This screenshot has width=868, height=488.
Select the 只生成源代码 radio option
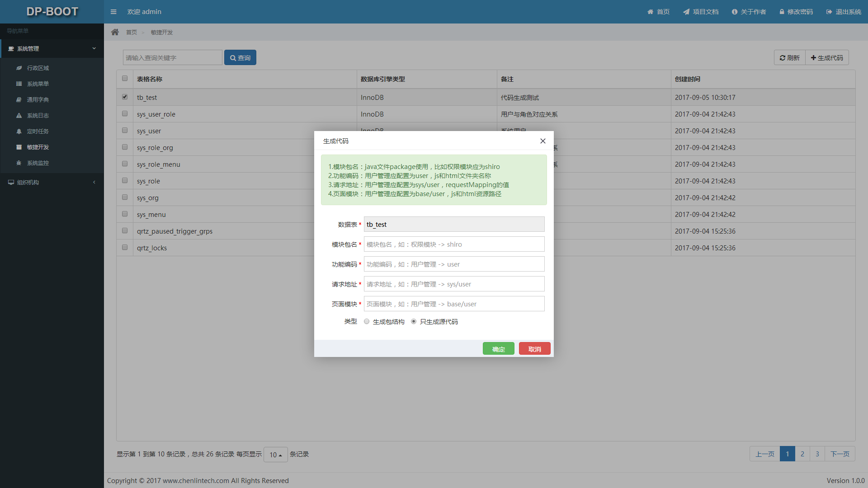(414, 321)
